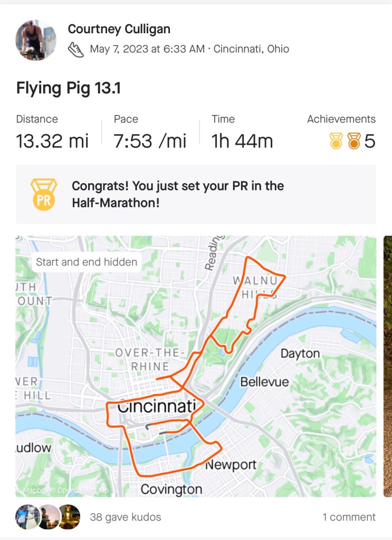Click the Start and end hidden label
Screen dimensions: 392x540
point(87,262)
